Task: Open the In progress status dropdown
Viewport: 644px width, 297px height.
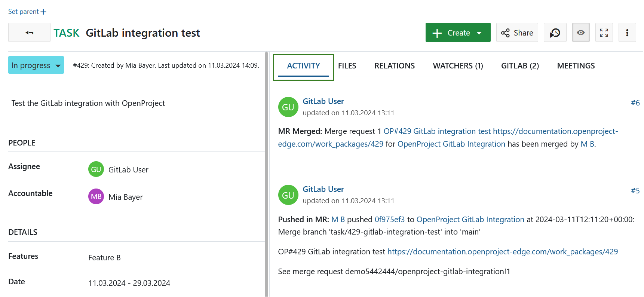Action: click(36, 65)
